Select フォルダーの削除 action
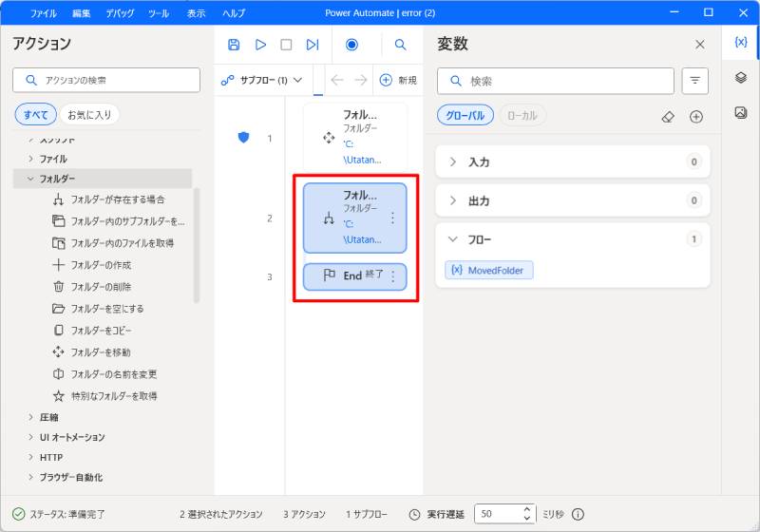Image resolution: width=760 pixels, height=532 pixels. pos(92,287)
